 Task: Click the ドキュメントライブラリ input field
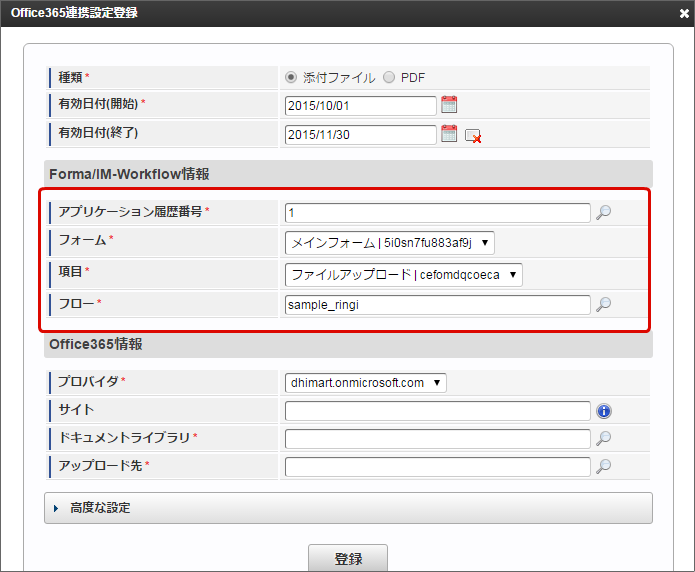[x=437, y=439]
